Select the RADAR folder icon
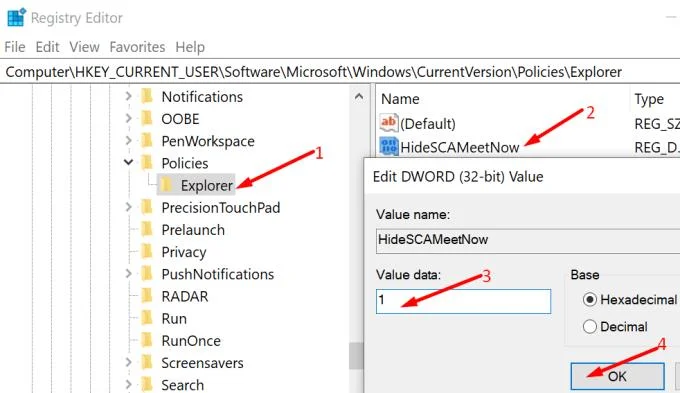The width and height of the screenshot is (680, 393). (x=147, y=295)
